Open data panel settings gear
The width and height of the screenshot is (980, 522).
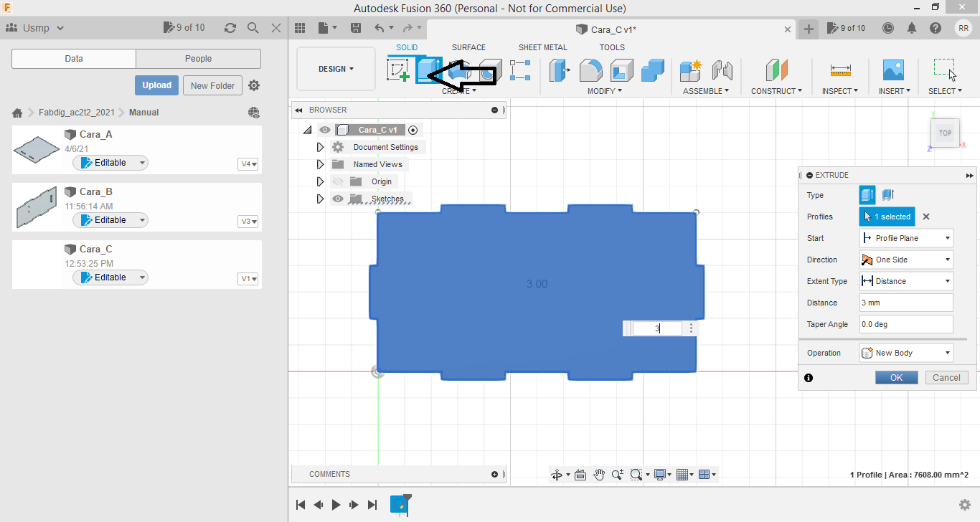[x=254, y=85]
